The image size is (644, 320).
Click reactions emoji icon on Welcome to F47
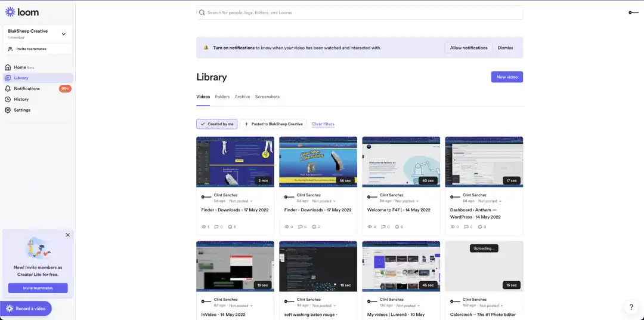397,227
